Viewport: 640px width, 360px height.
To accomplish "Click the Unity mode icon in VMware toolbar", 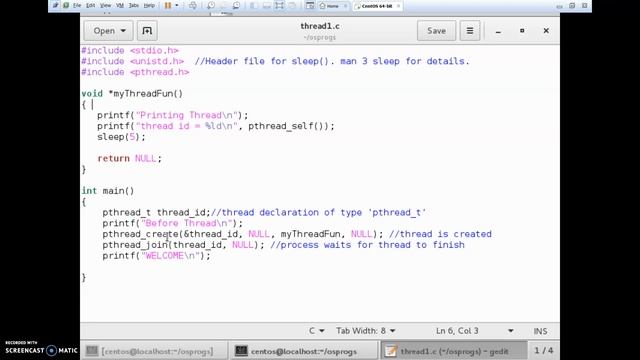I will coord(292,6).
